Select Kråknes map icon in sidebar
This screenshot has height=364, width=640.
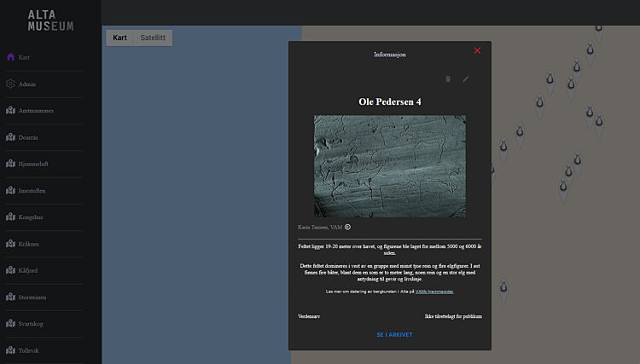[x=10, y=244]
